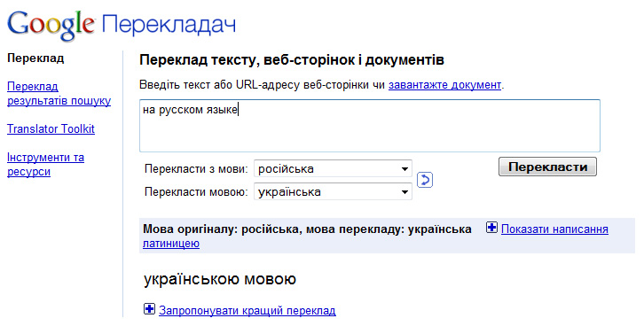Click the Перекласти мовою label
This screenshot has width=644, height=326.
coord(196,192)
